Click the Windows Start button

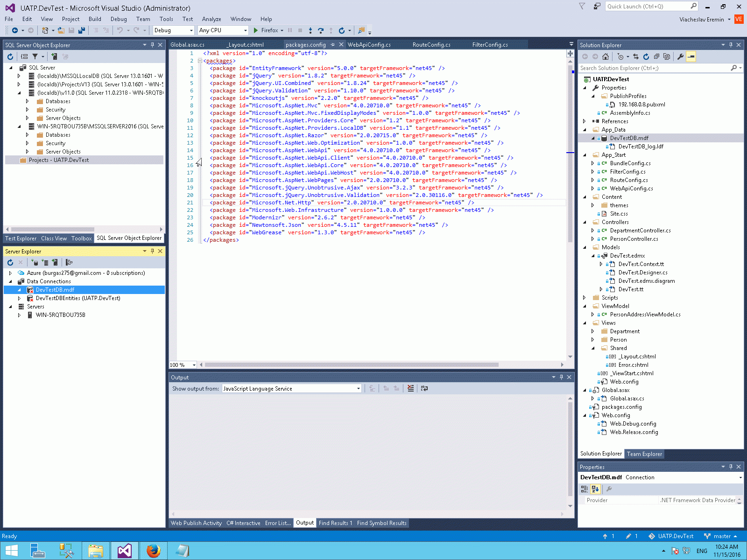[x=11, y=551]
